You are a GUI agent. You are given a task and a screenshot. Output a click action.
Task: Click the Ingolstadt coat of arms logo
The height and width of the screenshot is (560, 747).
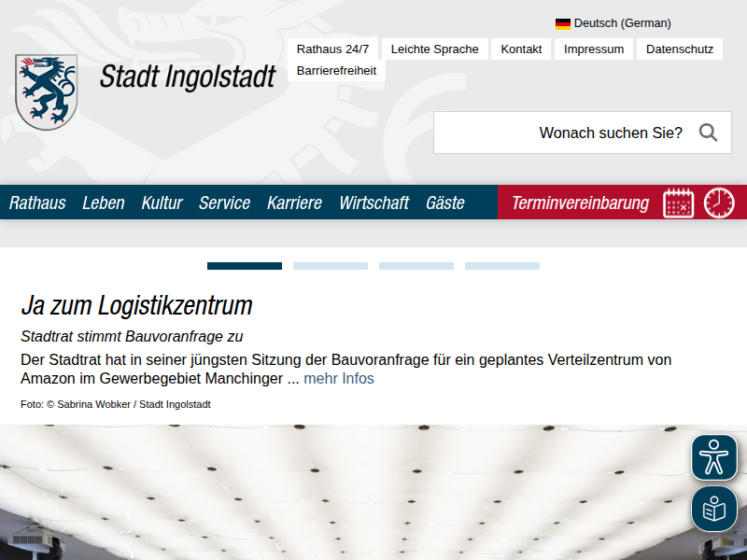(x=46, y=91)
